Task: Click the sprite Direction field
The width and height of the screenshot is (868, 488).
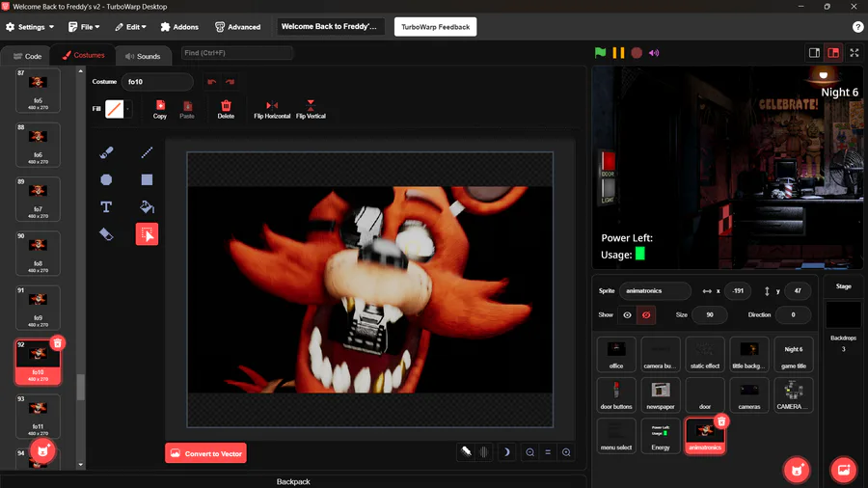Action: click(794, 314)
